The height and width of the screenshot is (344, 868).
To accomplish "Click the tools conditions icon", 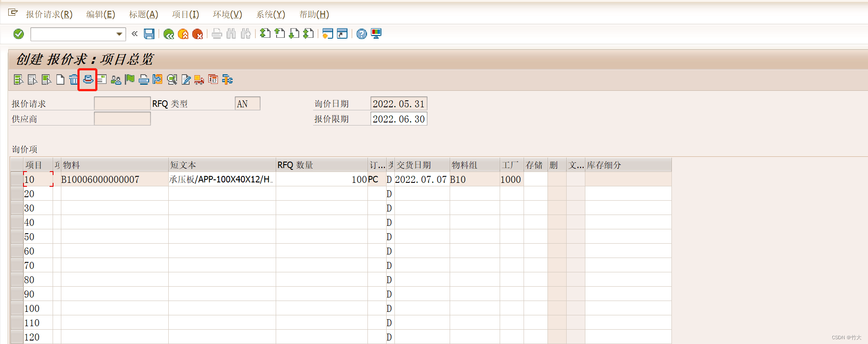I will click(227, 79).
